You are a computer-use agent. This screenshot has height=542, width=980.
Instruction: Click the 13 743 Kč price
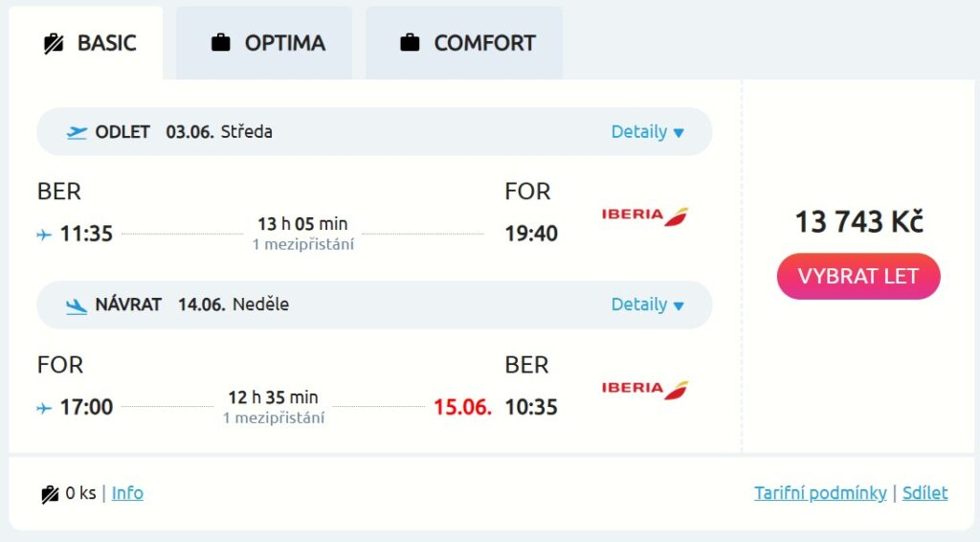[x=858, y=222]
